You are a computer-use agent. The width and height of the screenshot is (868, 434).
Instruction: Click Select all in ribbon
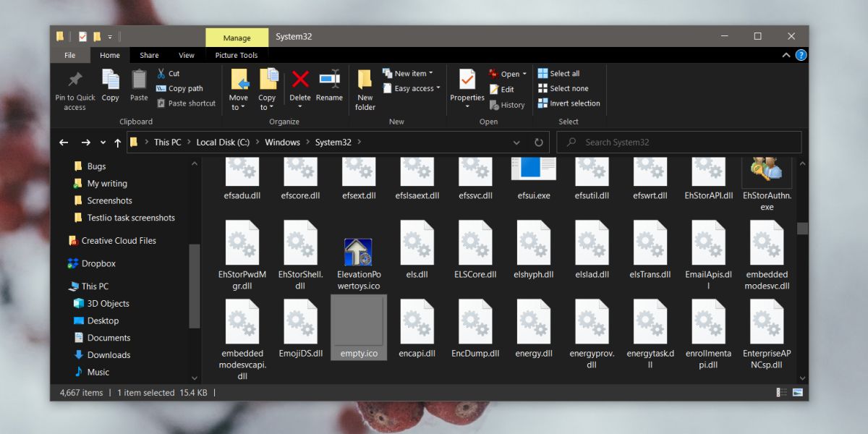(558, 73)
